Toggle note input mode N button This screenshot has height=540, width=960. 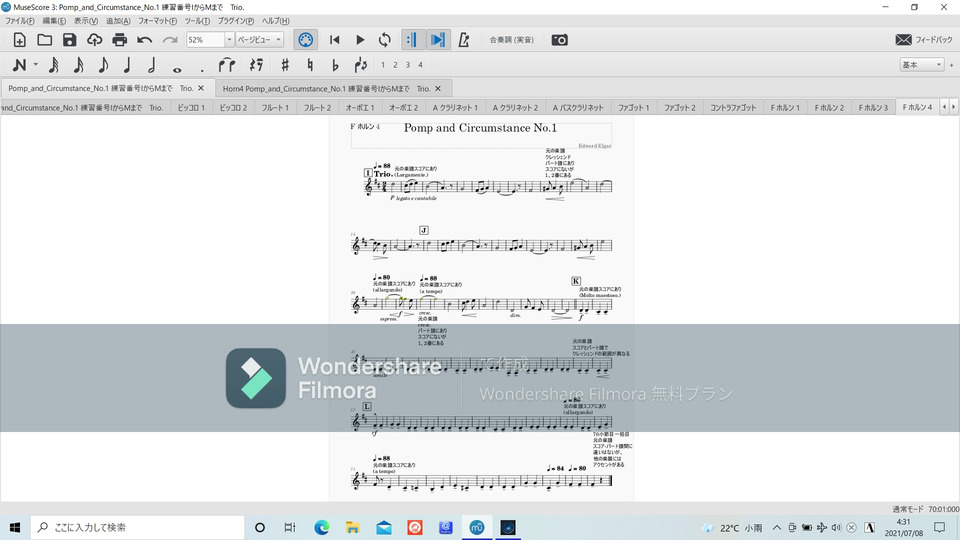pyautogui.click(x=19, y=64)
